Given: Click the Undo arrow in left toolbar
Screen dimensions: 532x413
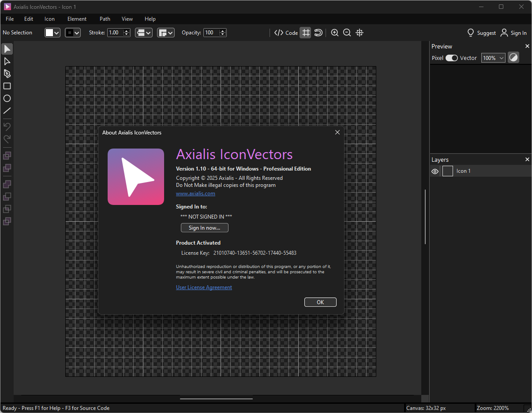Looking at the screenshot, I should (7, 127).
